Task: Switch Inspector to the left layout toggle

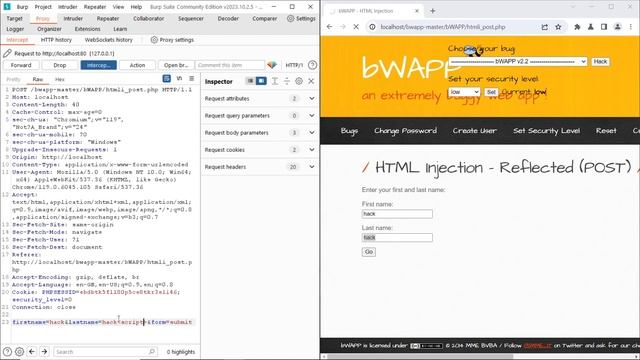Action: (250, 81)
